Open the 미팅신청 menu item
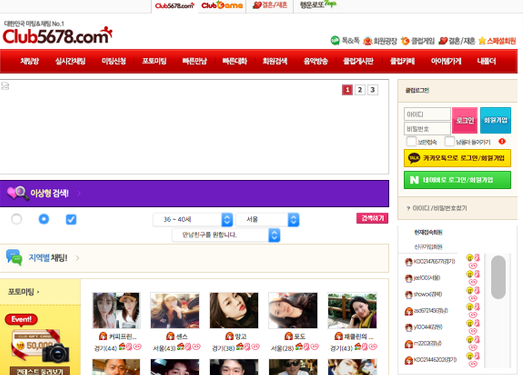Screen dimensions: 523x375 pos(114,61)
